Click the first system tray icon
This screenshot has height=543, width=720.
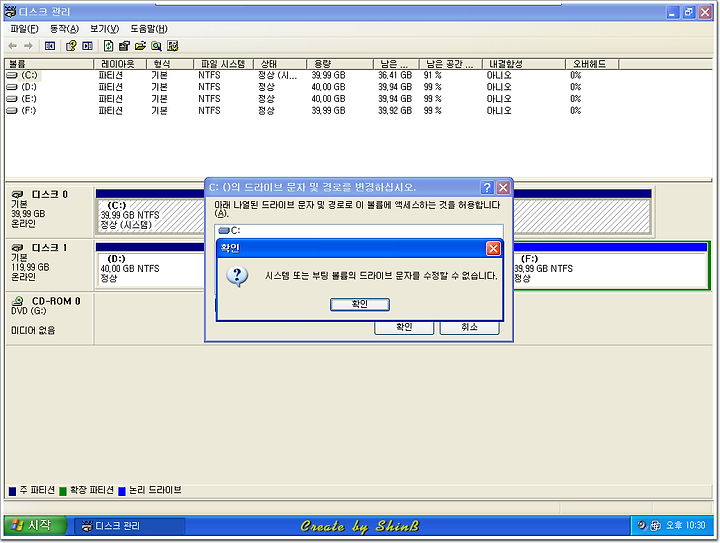(x=642, y=525)
